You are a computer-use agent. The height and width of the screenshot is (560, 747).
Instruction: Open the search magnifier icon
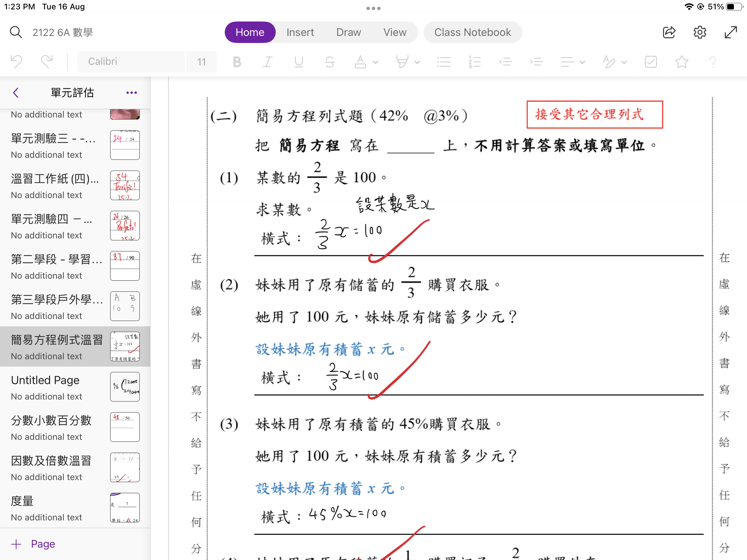16,33
